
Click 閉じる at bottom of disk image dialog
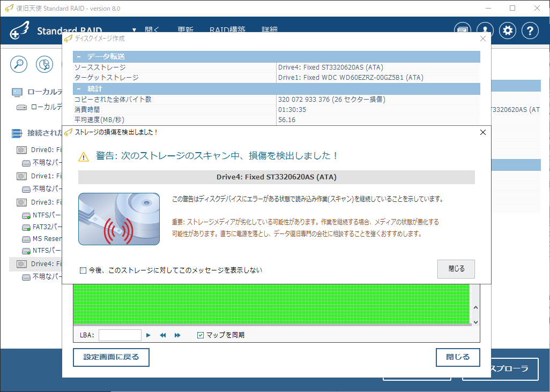458,357
